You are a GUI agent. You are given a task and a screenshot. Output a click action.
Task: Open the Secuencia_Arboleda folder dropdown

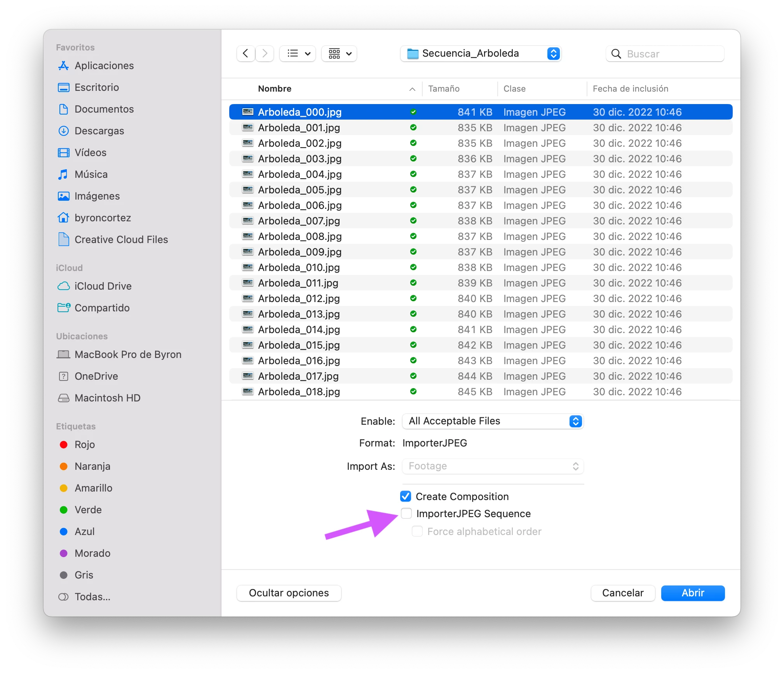pyautogui.click(x=480, y=54)
